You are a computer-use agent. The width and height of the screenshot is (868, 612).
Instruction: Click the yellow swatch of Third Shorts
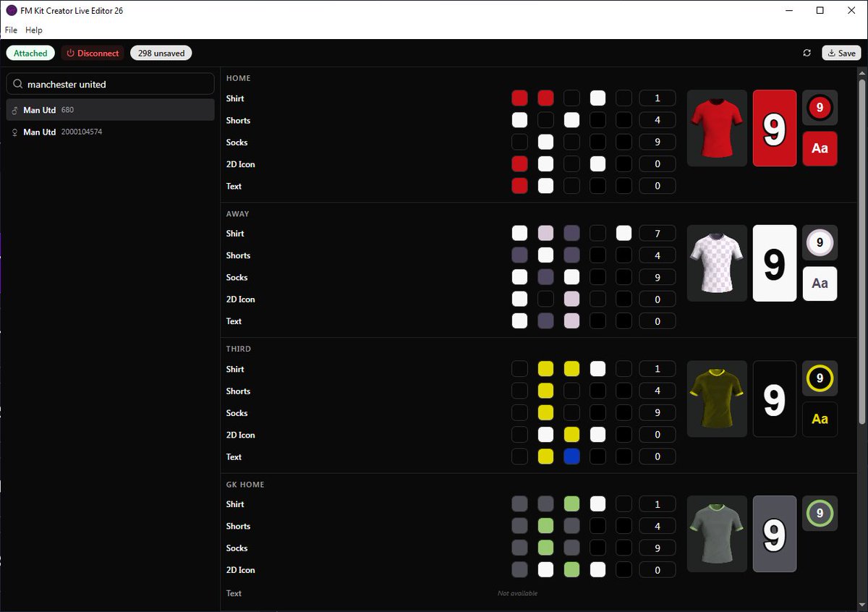545,391
